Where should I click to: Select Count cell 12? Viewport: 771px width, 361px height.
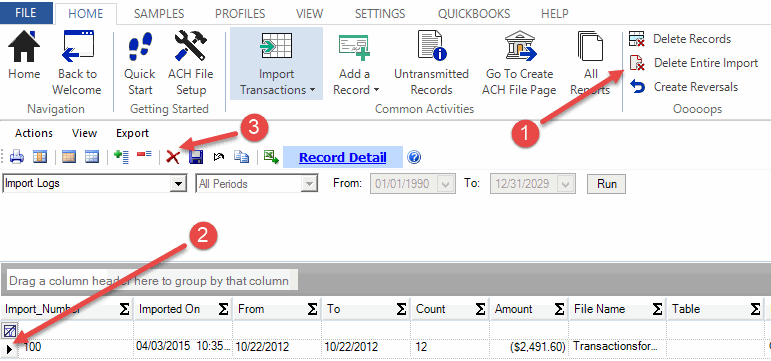coord(450,347)
